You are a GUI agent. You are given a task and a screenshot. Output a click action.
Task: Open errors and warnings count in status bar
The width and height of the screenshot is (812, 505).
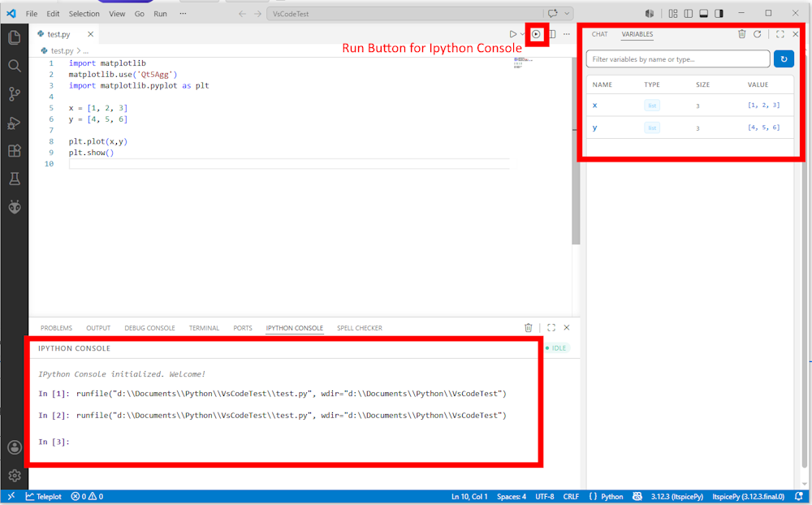(87, 497)
